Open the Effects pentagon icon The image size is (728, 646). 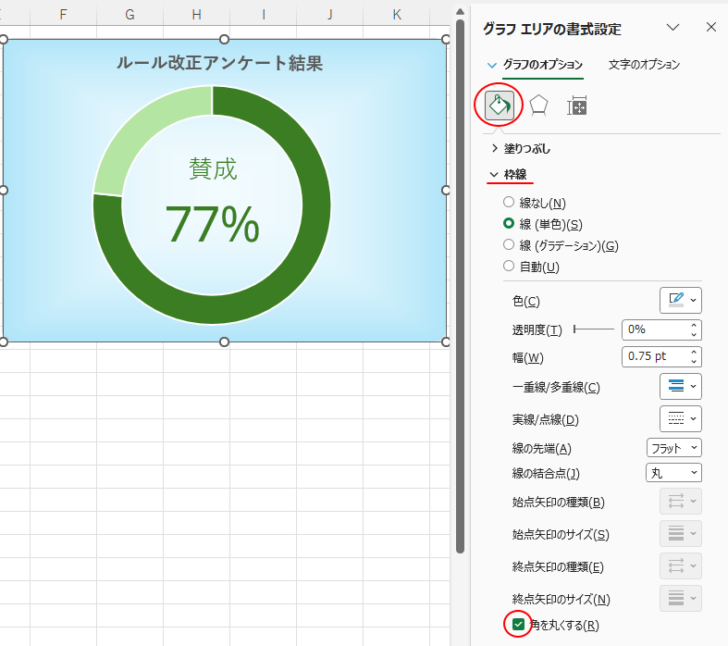click(x=539, y=106)
